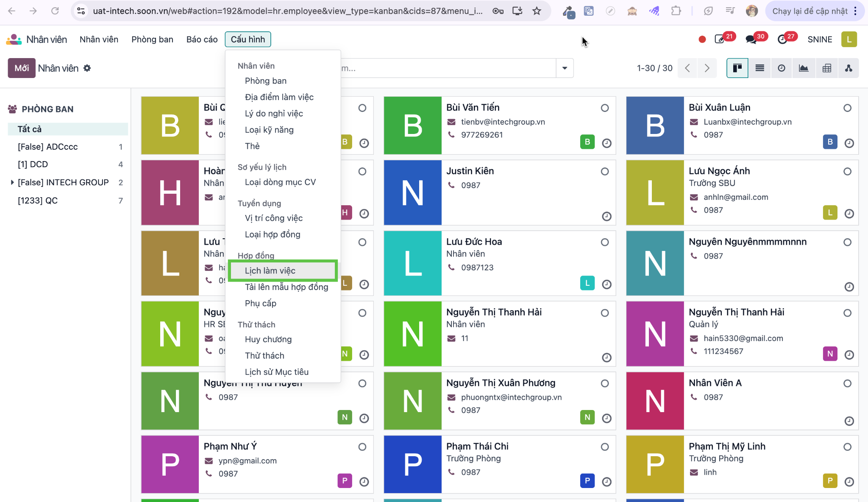Toggle status circle on Bùi Văn Tiến card
Screen dimensions: 868x502
coord(605,108)
